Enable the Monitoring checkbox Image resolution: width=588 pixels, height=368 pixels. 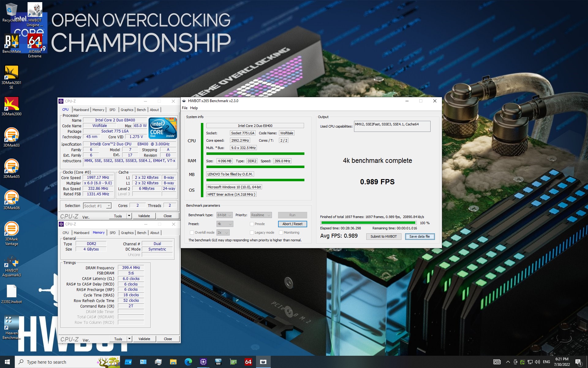pos(281,232)
